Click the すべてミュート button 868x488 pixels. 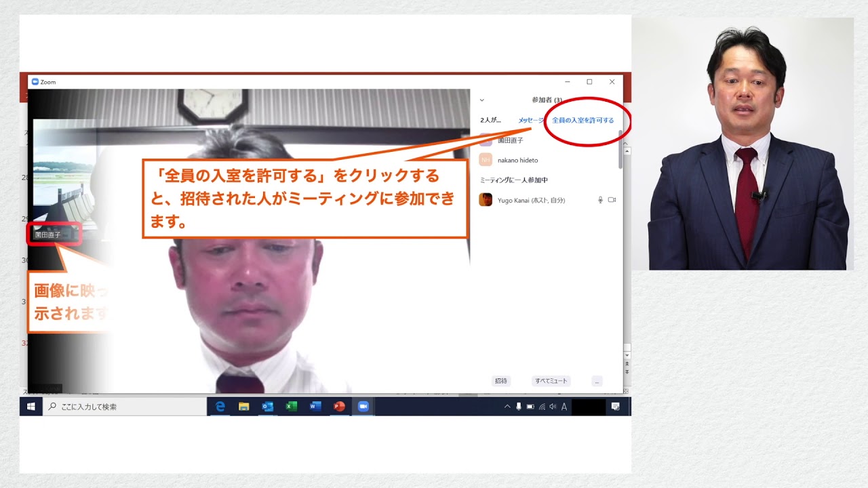point(551,381)
